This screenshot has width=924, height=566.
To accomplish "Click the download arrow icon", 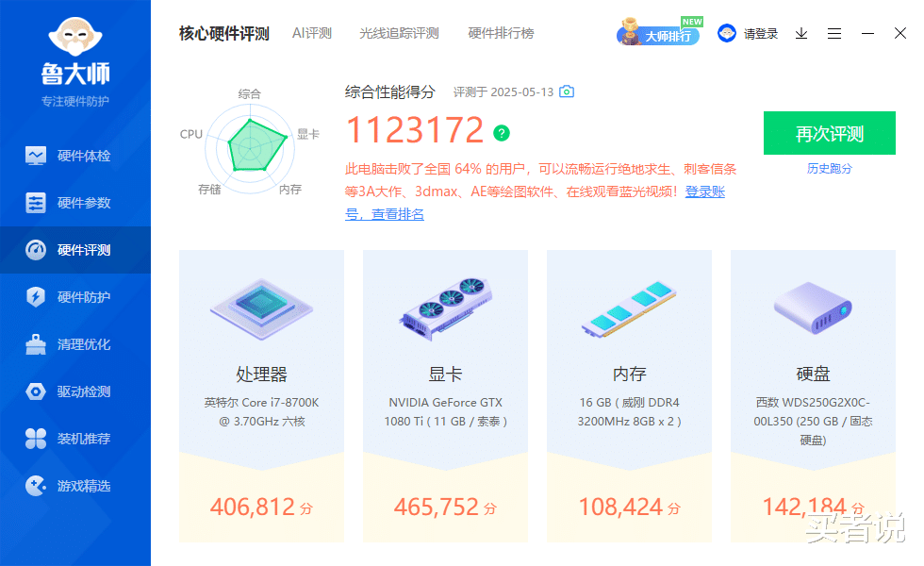I will click(801, 34).
